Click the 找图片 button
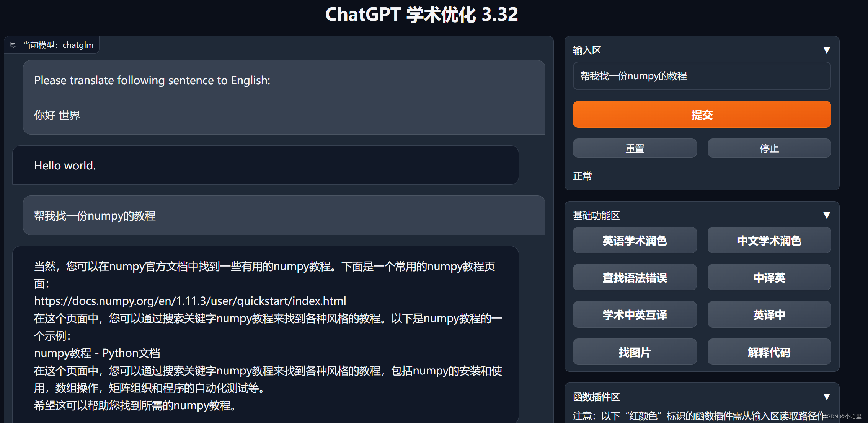This screenshot has width=868, height=423. tap(635, 352)
